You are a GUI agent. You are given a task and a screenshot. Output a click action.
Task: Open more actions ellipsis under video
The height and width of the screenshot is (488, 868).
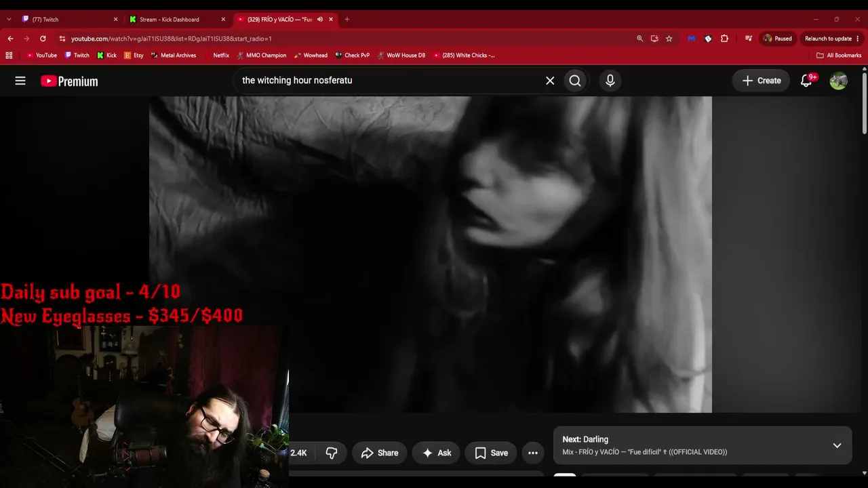click(533, 453)
